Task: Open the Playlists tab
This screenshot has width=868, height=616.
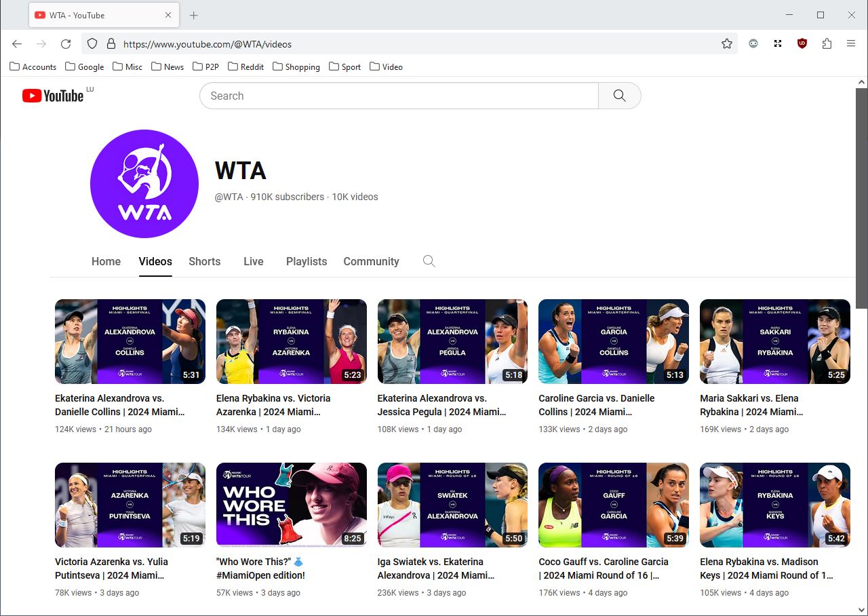Action: [x=307, y=261]
